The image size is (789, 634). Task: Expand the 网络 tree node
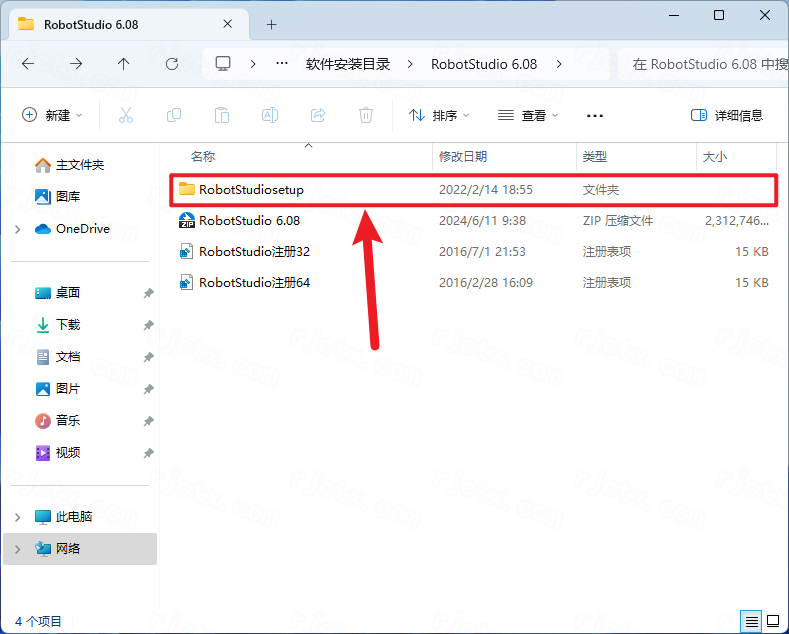pyautogui.click(x=18, y=549)
